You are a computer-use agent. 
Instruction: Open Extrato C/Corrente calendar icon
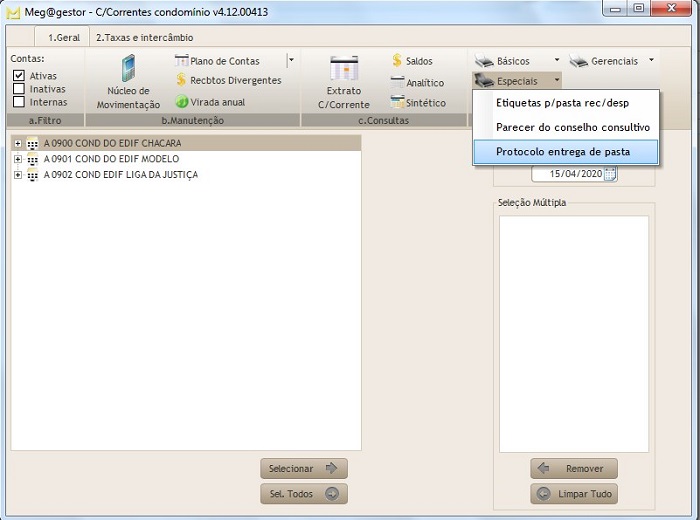(344, 68)
